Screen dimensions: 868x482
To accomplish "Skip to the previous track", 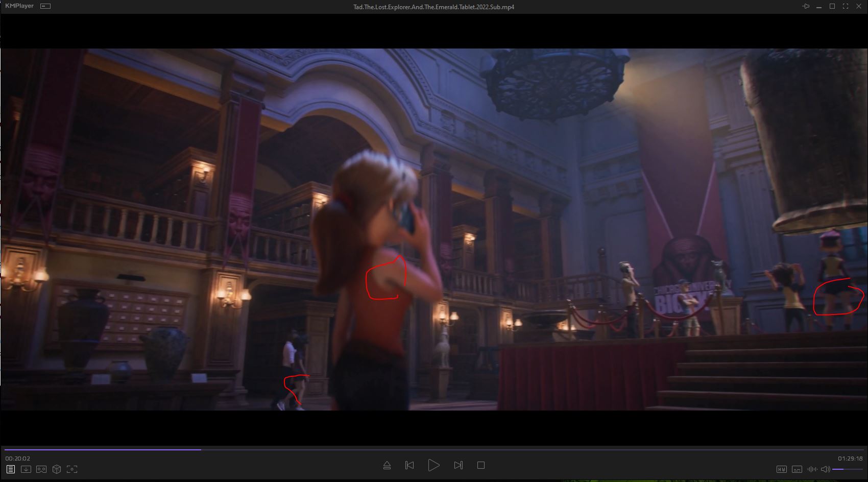I will (x=409, y=465).
